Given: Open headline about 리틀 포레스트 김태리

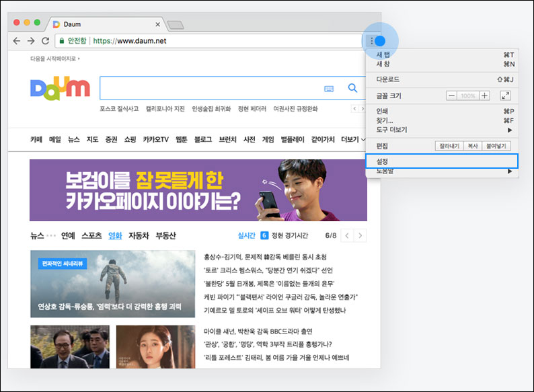Looking at the screenshot, I should click(276, 358).
